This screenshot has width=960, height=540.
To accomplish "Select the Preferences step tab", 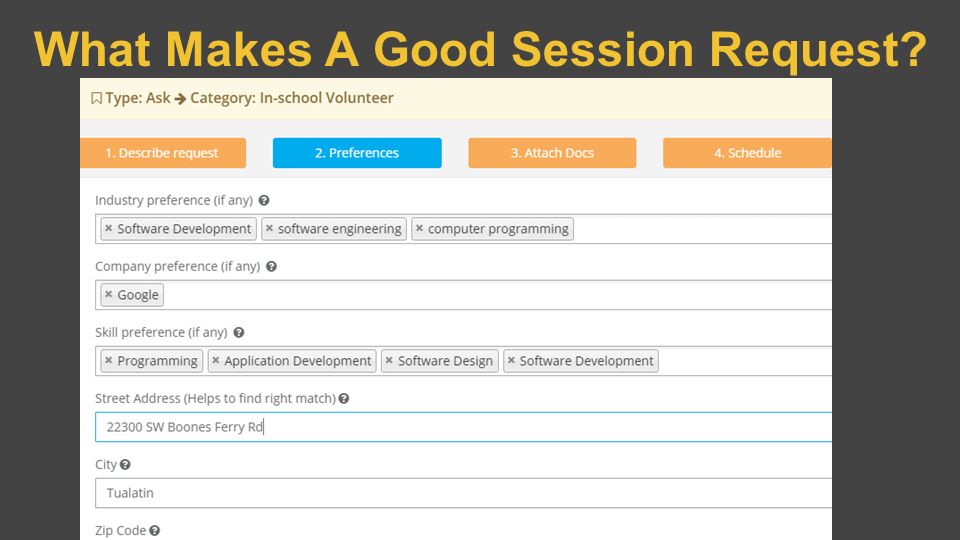I will [x=357, y=153].
